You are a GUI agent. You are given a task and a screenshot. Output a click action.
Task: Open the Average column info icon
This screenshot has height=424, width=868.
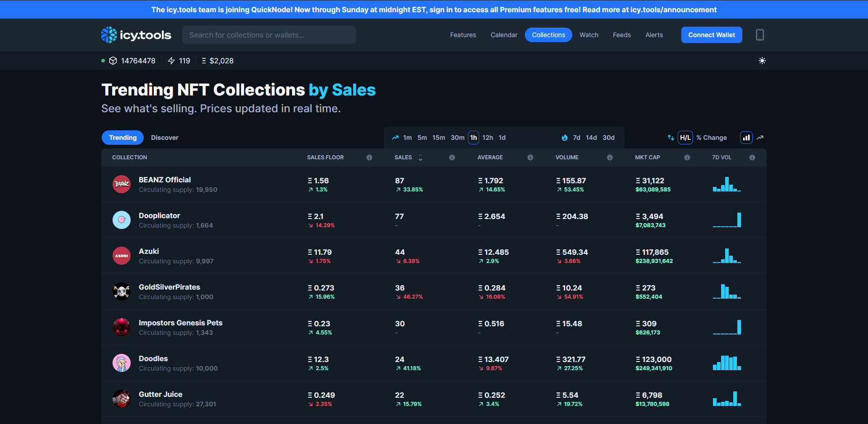pos(530,157)
